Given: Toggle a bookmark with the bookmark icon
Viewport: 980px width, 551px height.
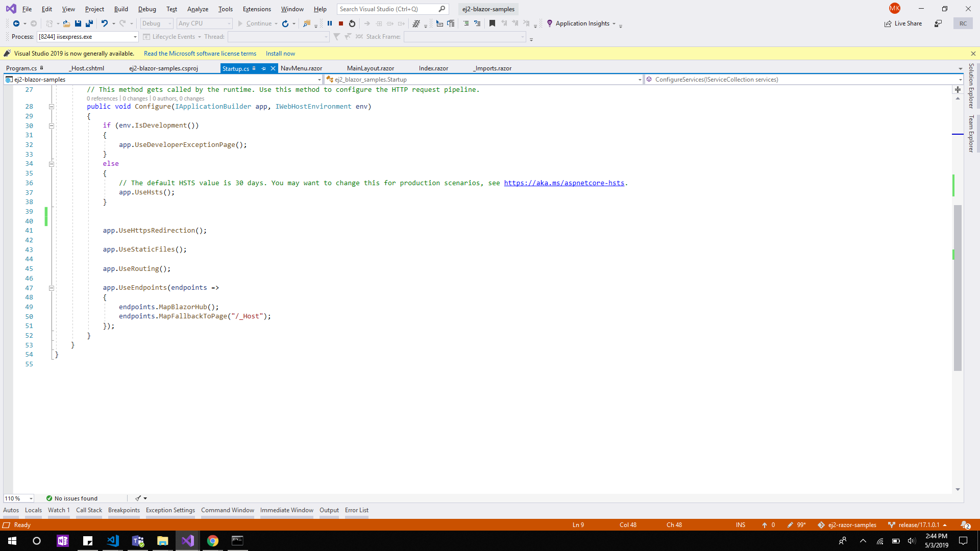Looking at the screenshot, I should click(x=492, y=23).
